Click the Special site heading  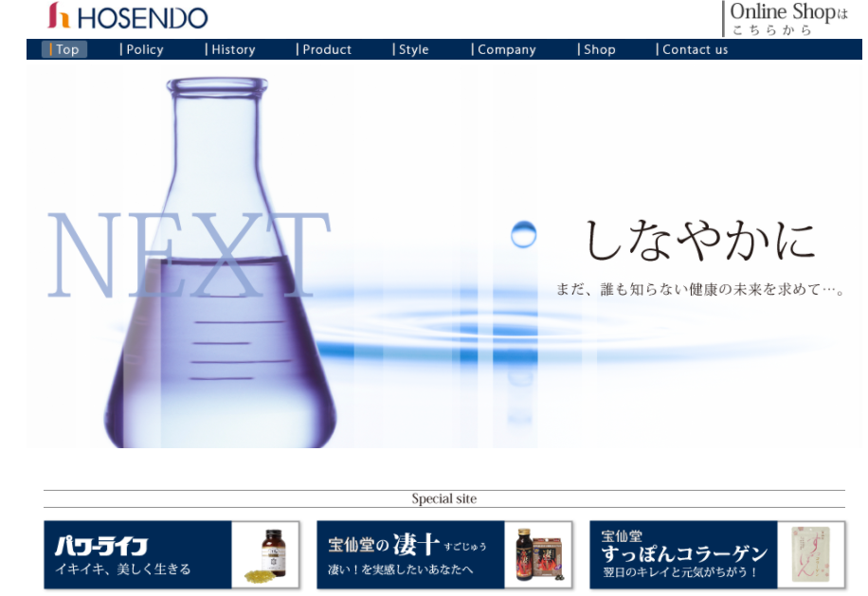coord(444,498)
